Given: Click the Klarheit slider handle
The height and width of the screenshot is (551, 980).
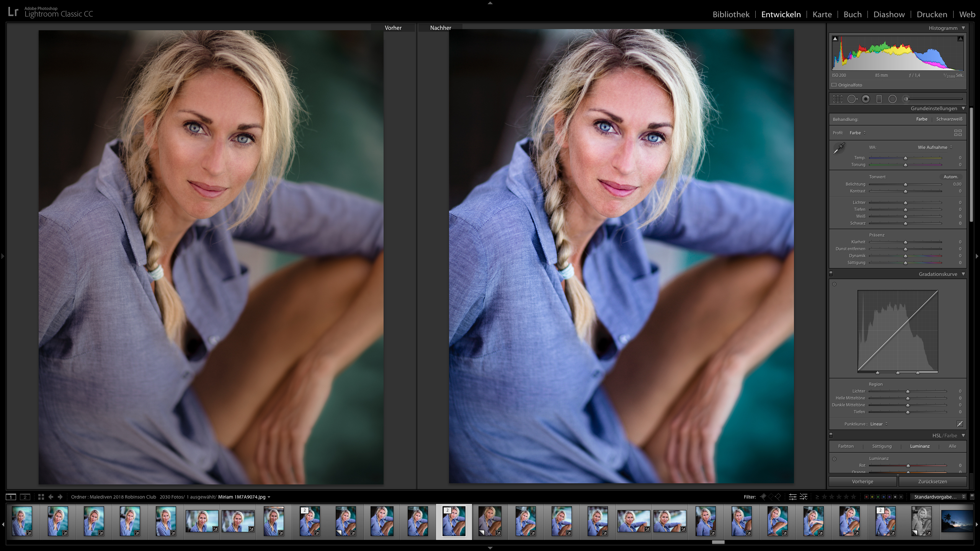Looking at the screenshot, I should [905, 242].
